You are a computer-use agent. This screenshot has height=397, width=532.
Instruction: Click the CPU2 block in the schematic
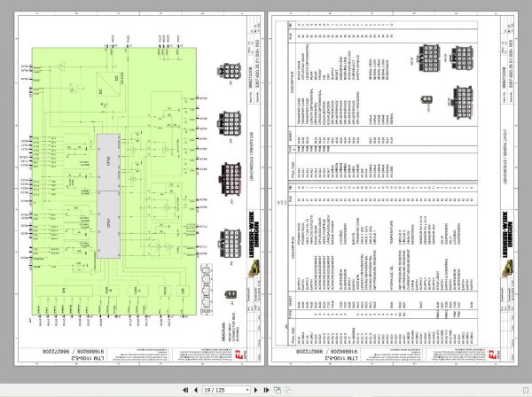[108, 162]
